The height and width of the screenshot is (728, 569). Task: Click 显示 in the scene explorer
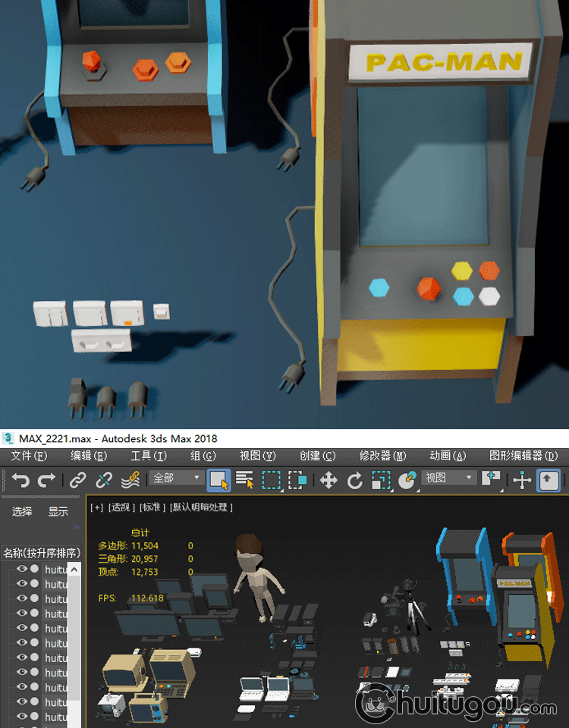[x=58, y=512]
